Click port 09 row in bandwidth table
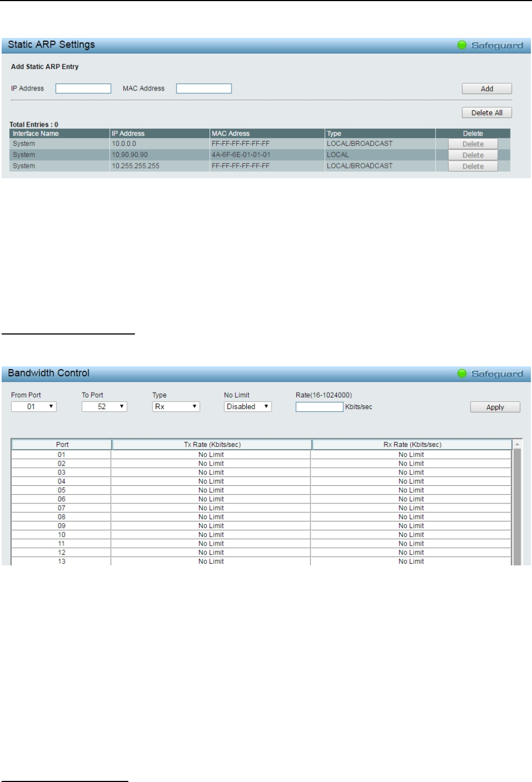 pyautogui.click(x=262, y=526)
